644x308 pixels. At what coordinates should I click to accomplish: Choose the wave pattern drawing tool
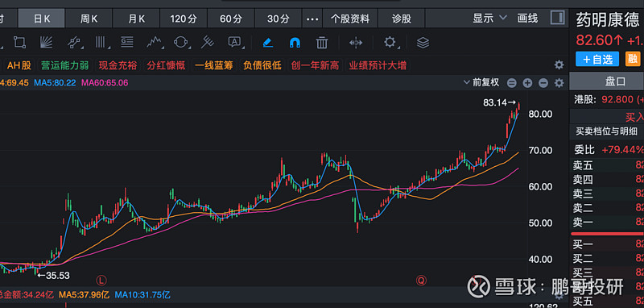click(x=154, y=42)
